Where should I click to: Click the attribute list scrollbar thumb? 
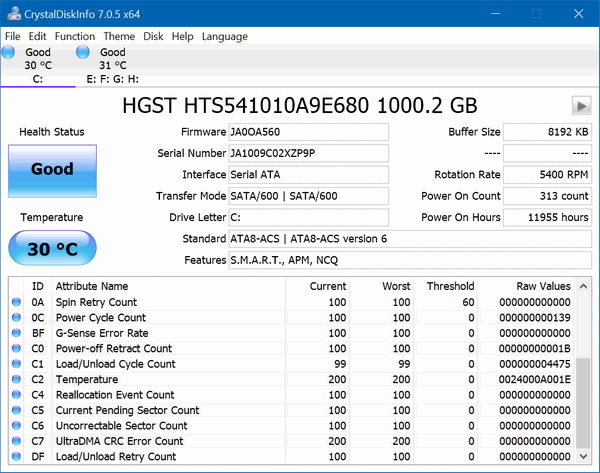(583, 403)
